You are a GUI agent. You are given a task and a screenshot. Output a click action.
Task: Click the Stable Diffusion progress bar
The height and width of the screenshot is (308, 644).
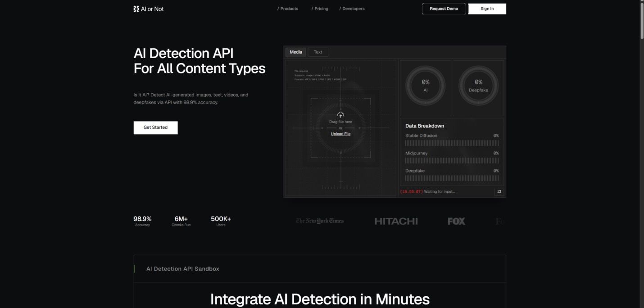click(x=452, y=143)
